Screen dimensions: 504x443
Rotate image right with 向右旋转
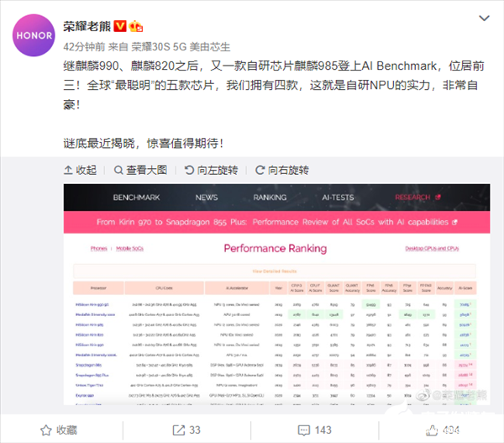[x=282, y=170]
